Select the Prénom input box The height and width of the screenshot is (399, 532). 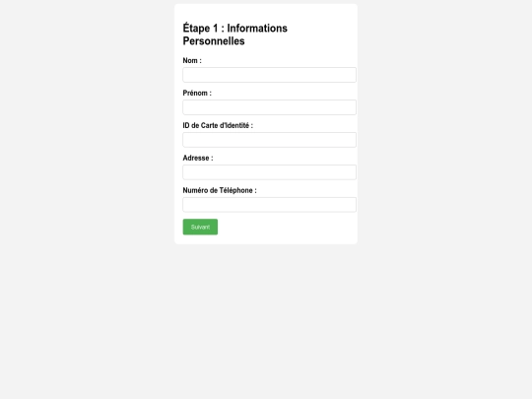click(269, 107)
